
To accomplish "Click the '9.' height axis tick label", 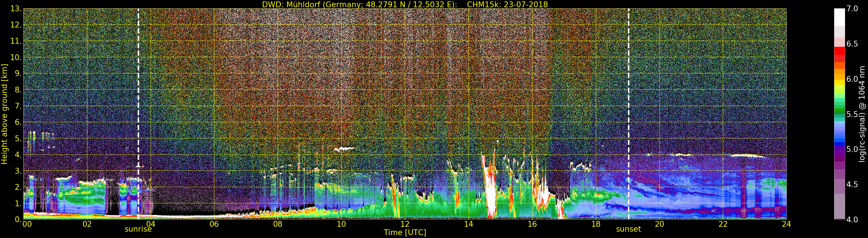I will coord(18,74).
